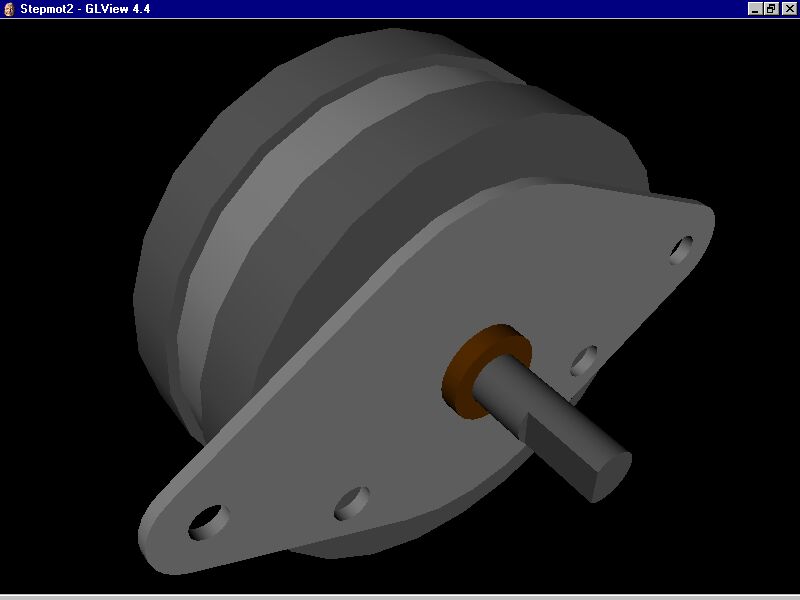Viewport: 800px width, 600px height.
Task: Restore down the GLView window
Action: click(x=770, y=9)
